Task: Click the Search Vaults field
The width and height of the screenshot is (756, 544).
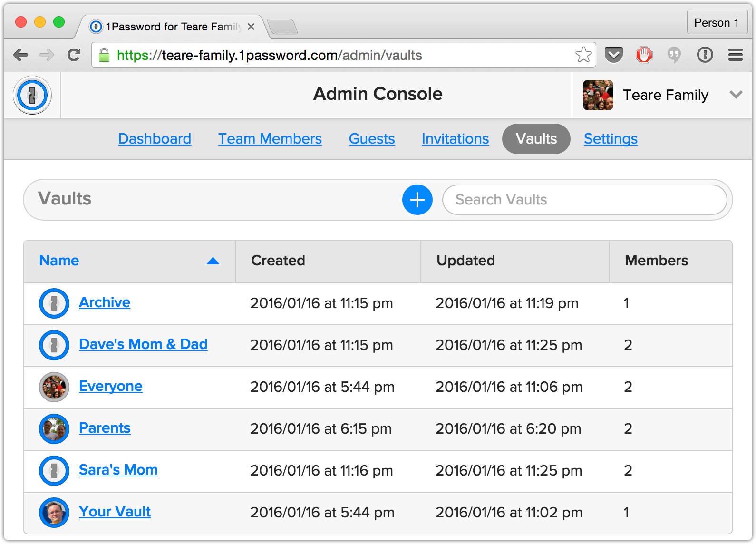Action: (x=584, y=200)
